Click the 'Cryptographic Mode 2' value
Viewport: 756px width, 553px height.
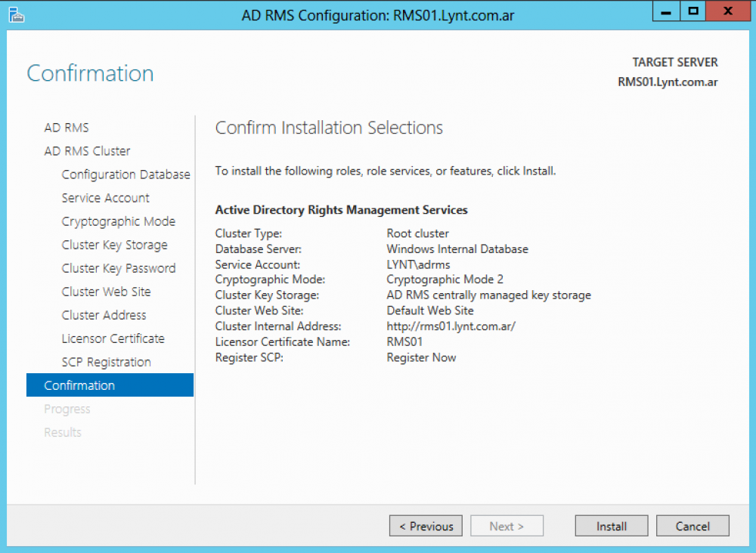pos(445,280)
